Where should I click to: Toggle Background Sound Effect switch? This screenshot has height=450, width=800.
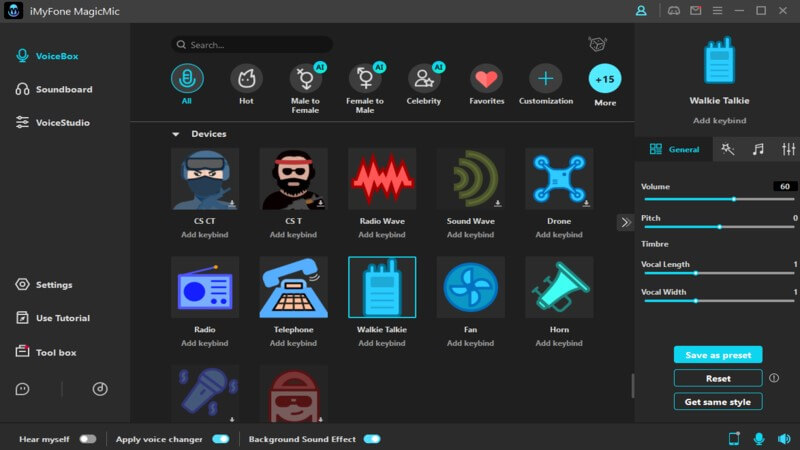click(372, 439)
